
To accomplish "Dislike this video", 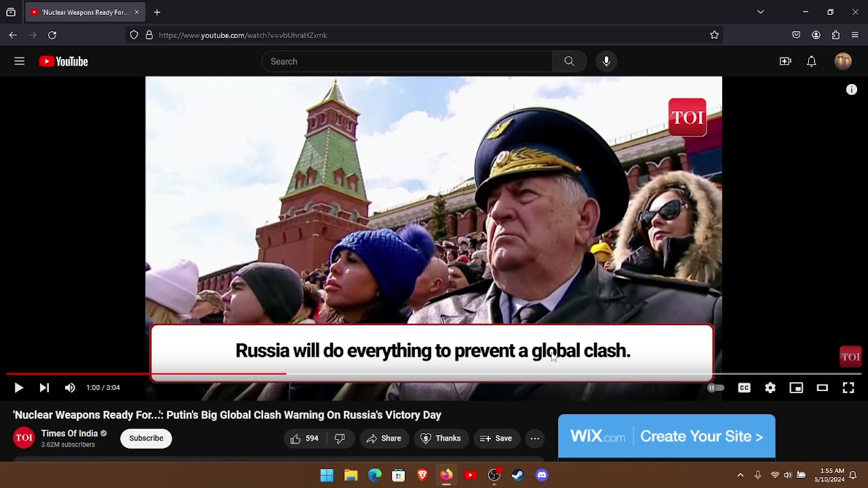I will pos(340,439).
